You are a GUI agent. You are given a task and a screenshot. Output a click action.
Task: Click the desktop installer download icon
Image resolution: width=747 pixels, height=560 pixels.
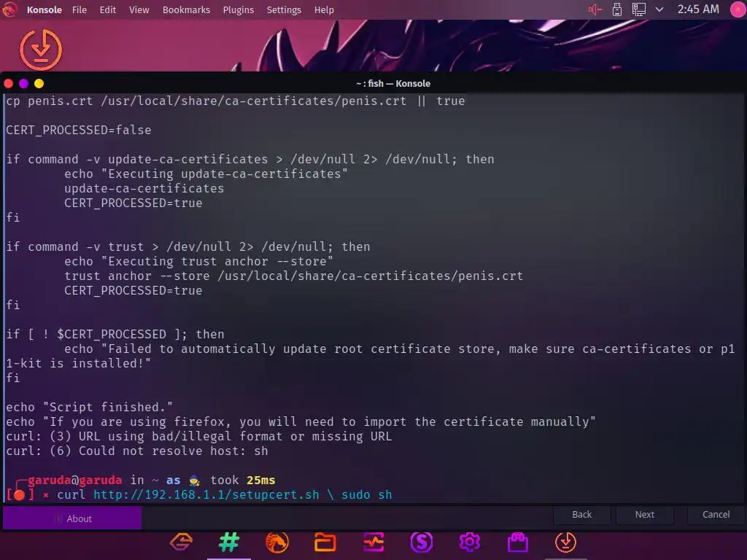pos(41,50)
